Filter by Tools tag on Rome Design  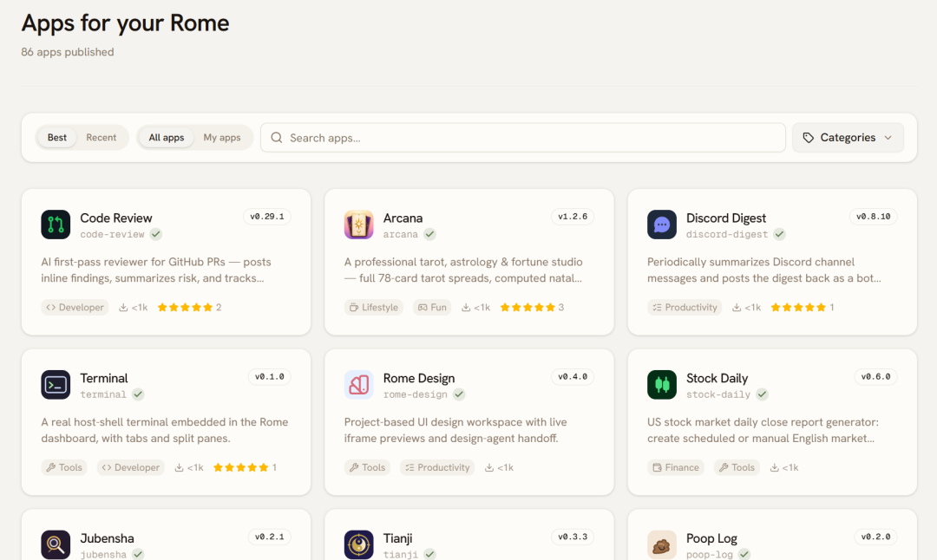[367, 467]
